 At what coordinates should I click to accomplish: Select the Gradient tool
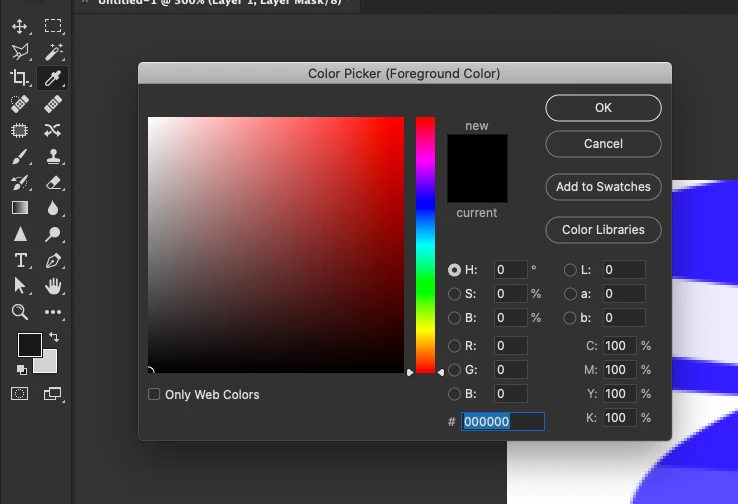(x=20, y=208)
